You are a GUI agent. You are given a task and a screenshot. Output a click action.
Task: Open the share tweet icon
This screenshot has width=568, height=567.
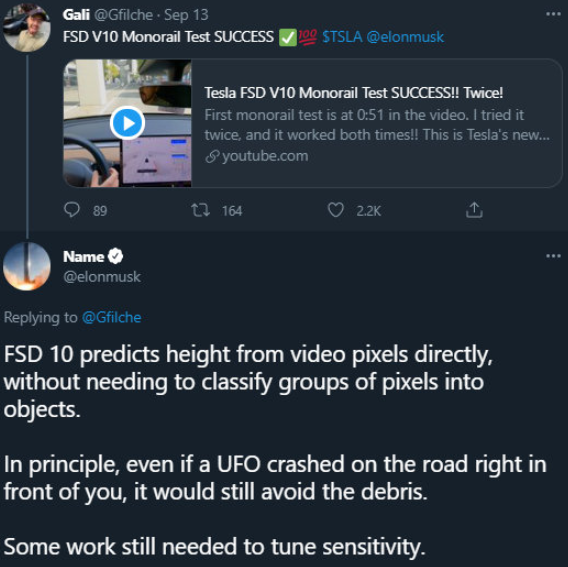474,210
